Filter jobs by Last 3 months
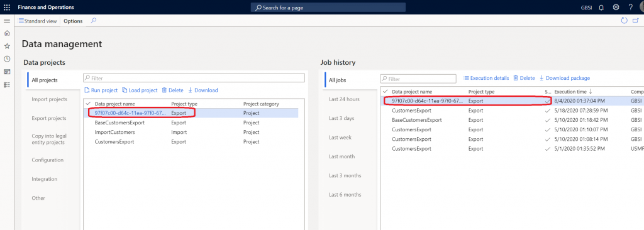644x230 pixels. click(345, 175)
